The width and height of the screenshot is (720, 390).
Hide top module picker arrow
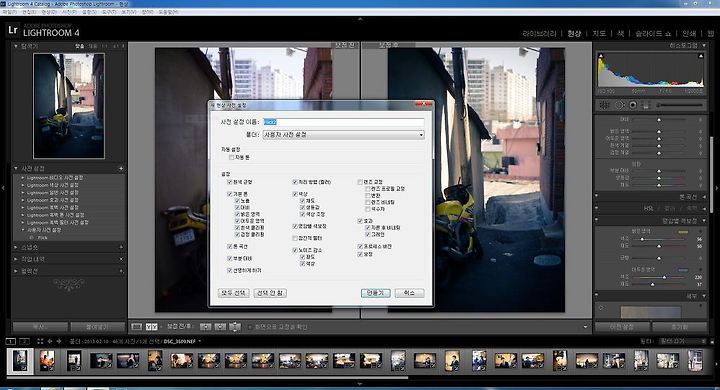[360, 19]
